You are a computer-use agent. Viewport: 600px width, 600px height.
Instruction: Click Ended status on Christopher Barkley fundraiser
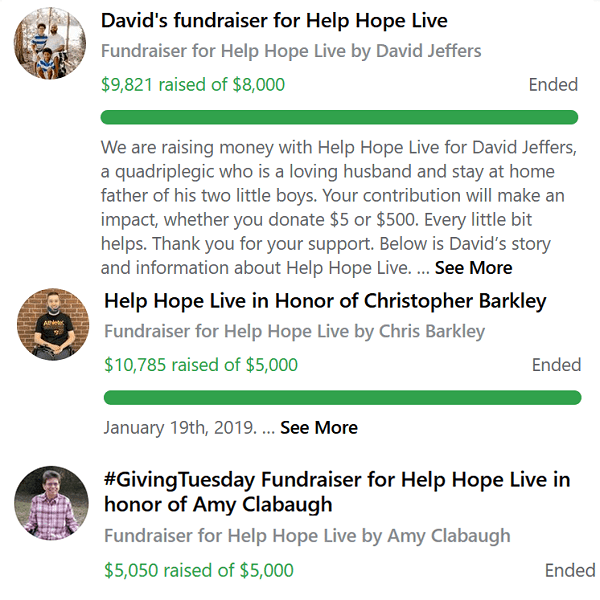point(557,365)
